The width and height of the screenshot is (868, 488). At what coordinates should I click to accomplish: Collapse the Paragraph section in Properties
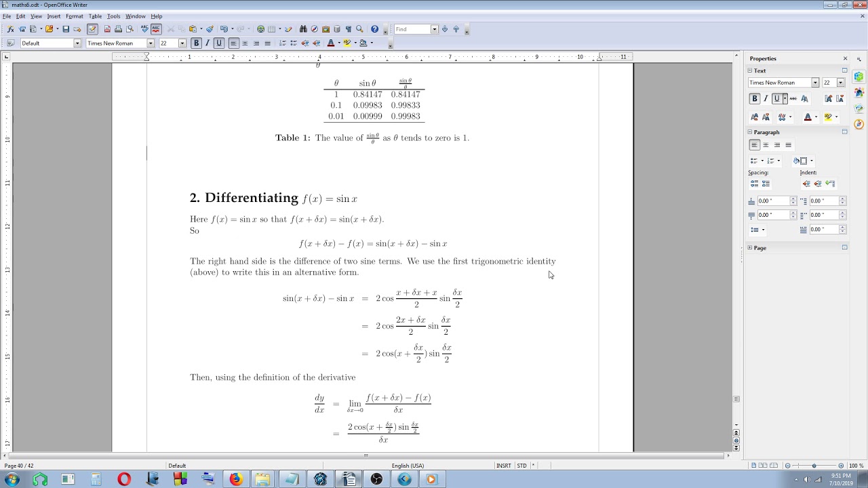pyautogui.click(x=750, y=132)
